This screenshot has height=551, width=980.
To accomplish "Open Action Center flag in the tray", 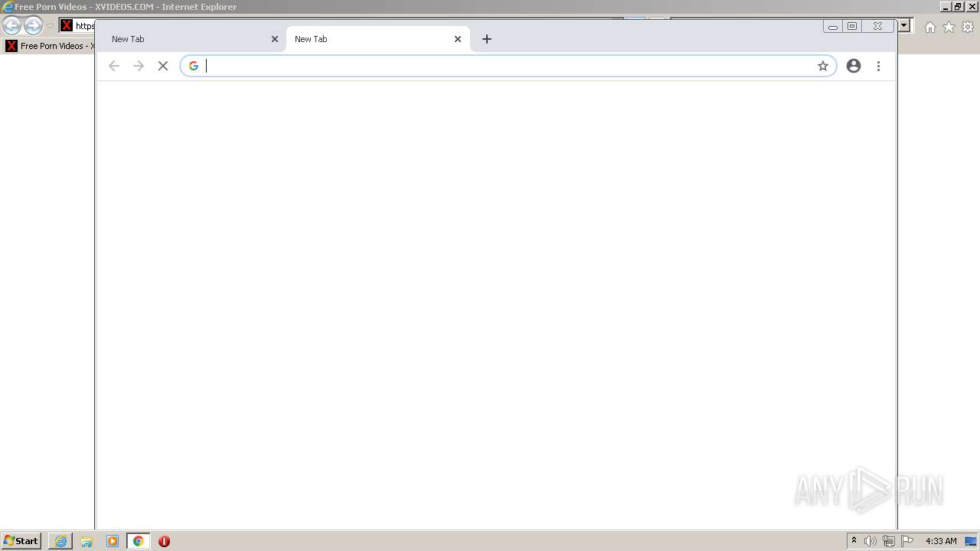I will 907,541.
